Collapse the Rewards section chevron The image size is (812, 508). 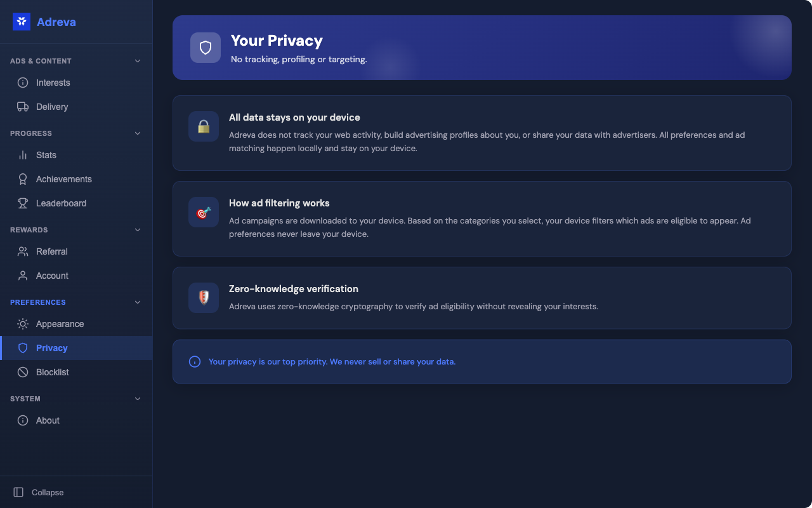pos(138,230)
